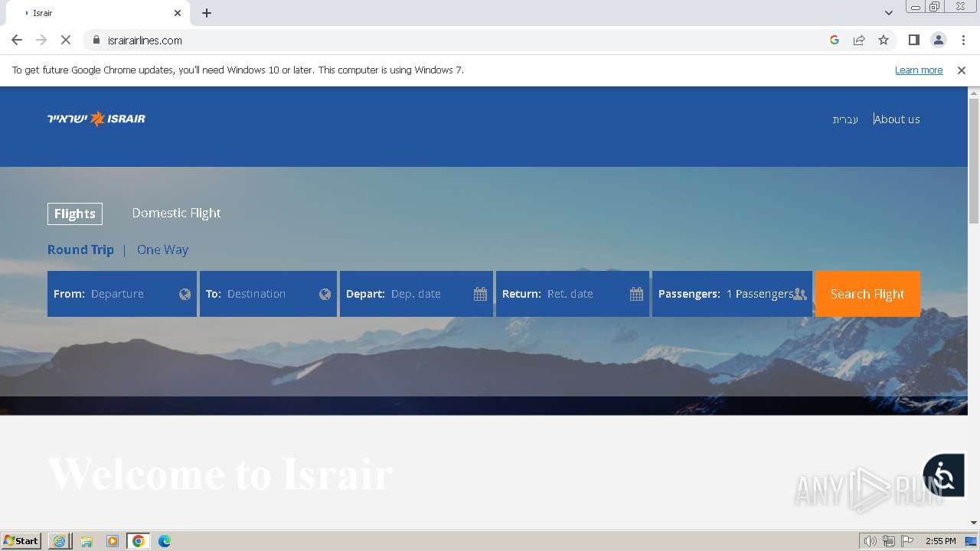980x551 pixels.
Task: Go back using browser back arrow
Action: click(17, 40)
